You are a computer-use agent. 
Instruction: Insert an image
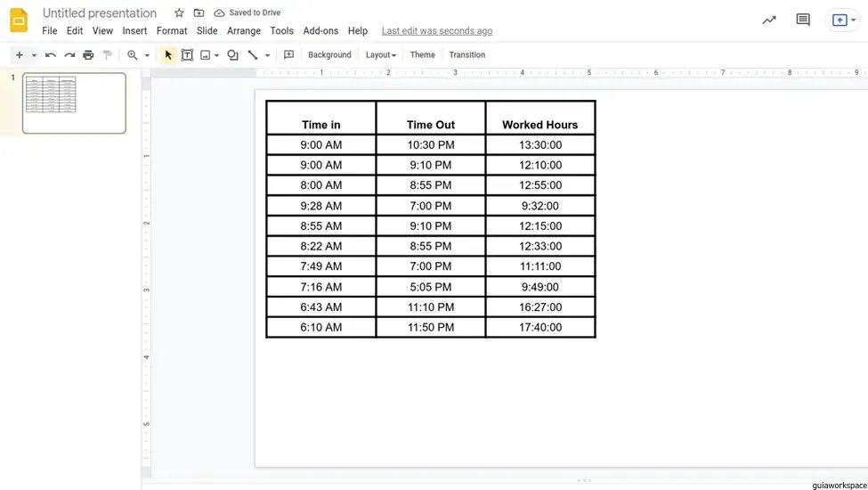coord(206,55)
